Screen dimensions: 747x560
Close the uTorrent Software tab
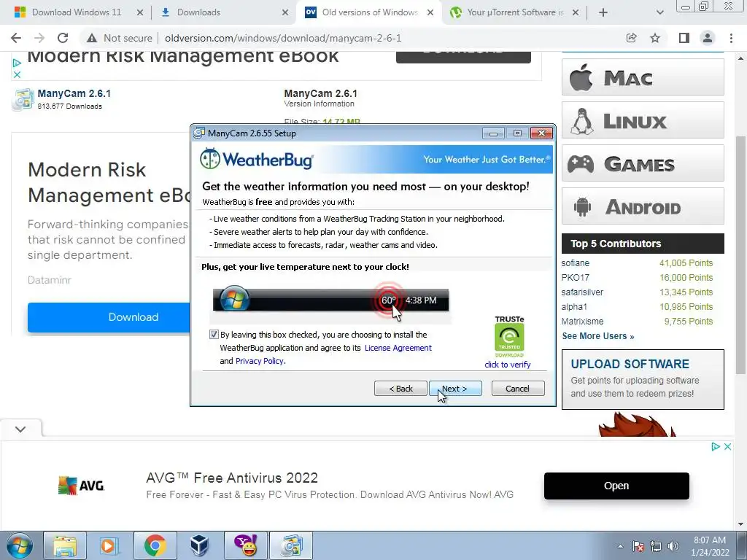click(576, 12)
